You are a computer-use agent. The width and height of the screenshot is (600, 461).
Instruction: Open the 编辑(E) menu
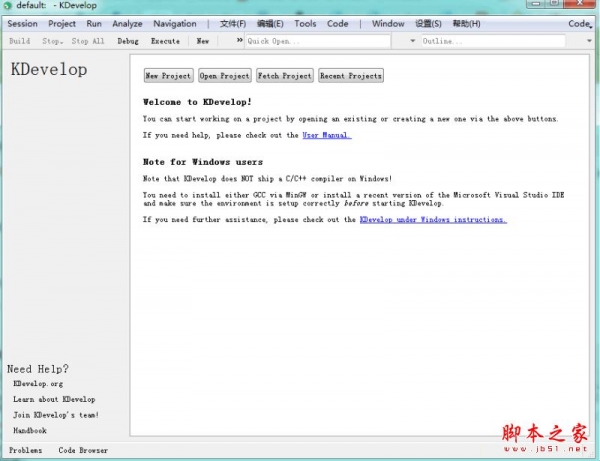coord(270,24)
